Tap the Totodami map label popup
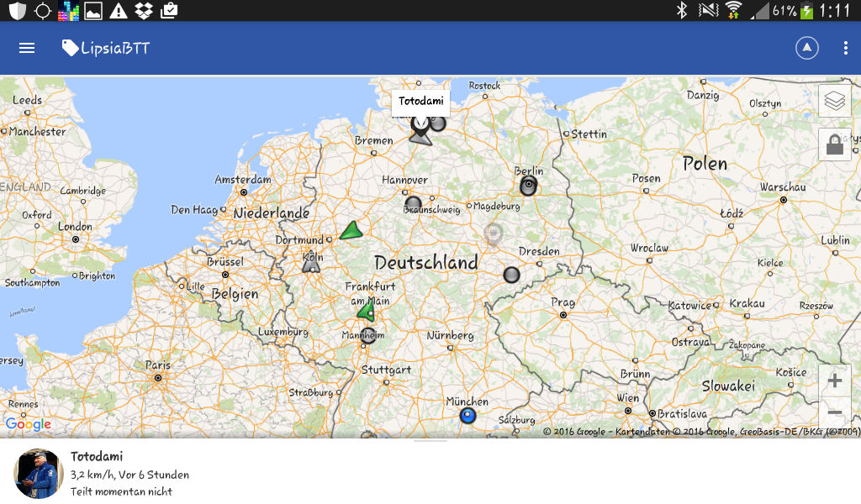 tap(420, 102)
